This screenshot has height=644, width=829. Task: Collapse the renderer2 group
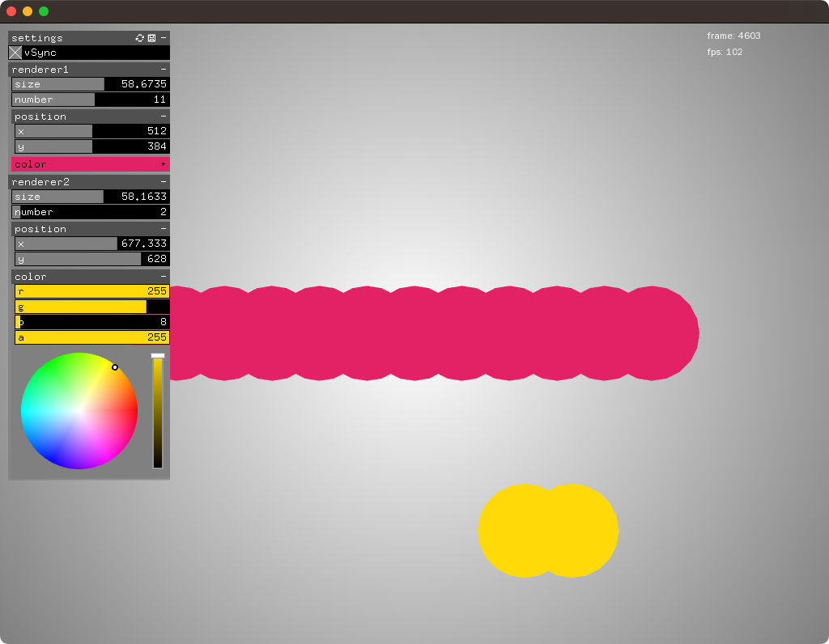pos(163,182)
